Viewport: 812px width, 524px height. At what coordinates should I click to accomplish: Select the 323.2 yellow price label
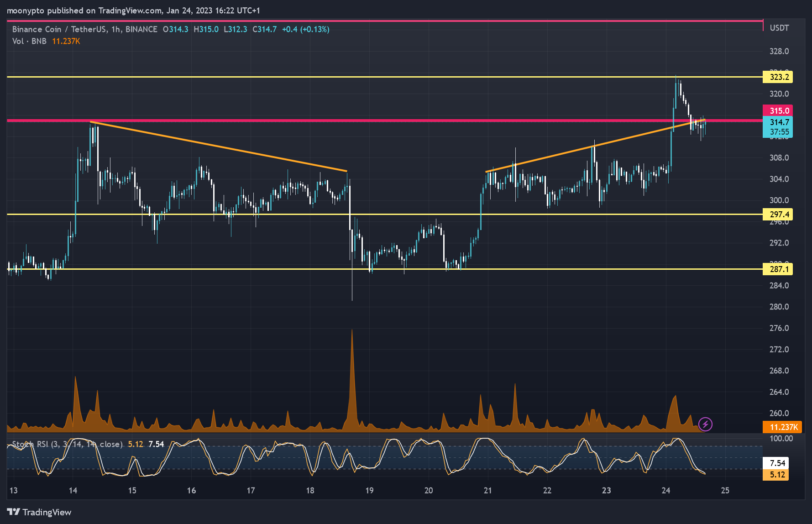[778, 77]
